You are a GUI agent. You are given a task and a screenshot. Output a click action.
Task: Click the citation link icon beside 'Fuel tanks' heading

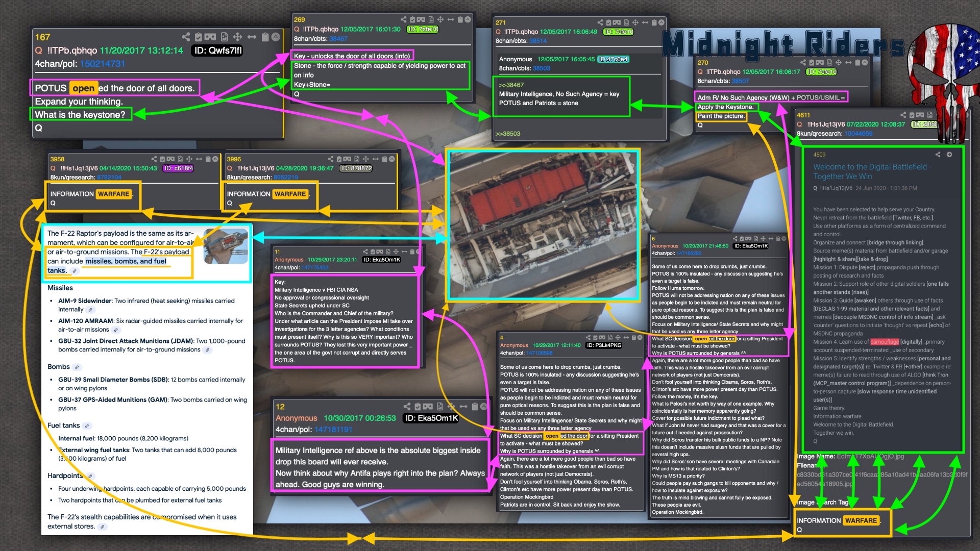(x=87, y=425)
